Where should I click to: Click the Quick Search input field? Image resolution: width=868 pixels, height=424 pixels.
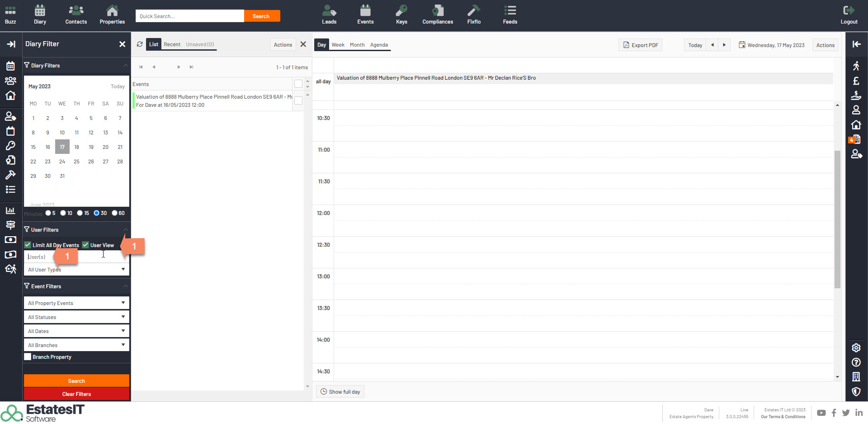pos(190,16)
